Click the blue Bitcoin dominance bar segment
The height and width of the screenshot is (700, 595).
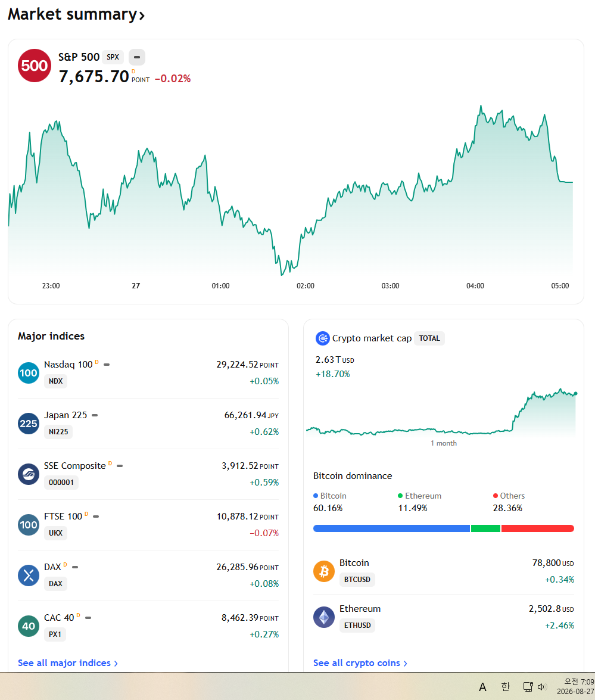[391, 528]
